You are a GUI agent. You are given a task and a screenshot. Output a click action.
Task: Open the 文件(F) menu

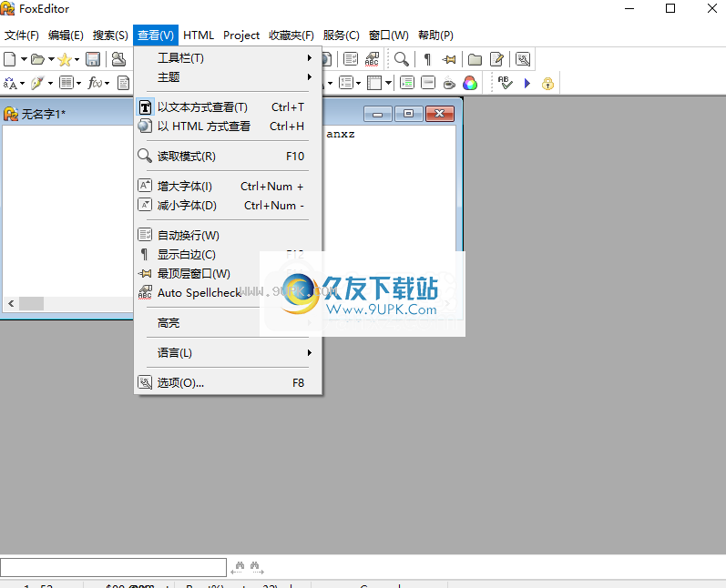[21, 35]
